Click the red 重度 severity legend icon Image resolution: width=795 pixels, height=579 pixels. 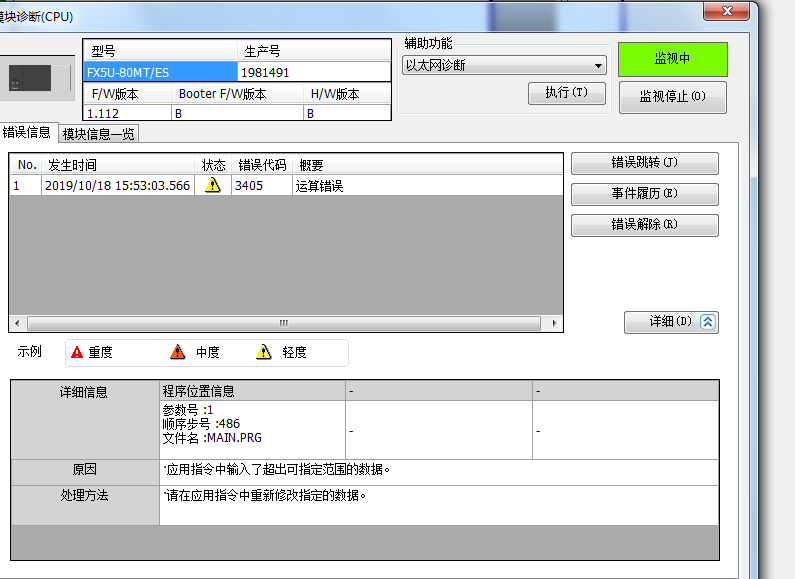(x=77, y=352)
